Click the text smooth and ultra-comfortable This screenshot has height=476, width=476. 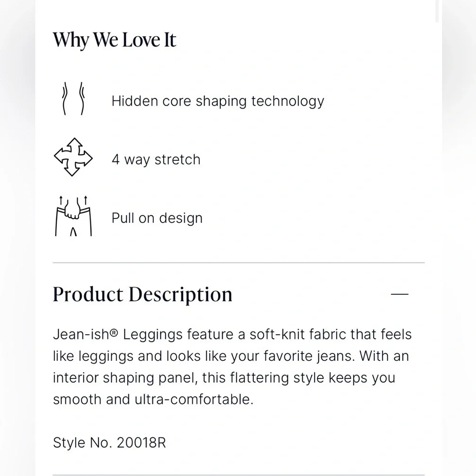pos(153,399)
